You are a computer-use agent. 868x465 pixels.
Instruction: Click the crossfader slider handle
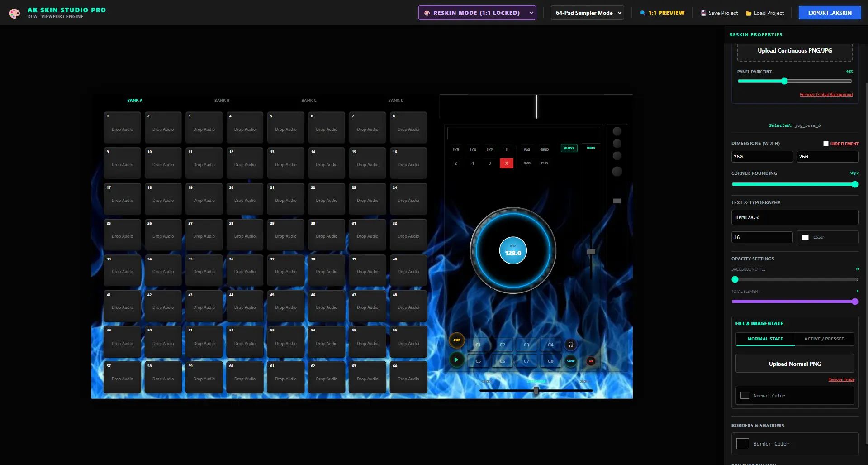pos(536,390)
